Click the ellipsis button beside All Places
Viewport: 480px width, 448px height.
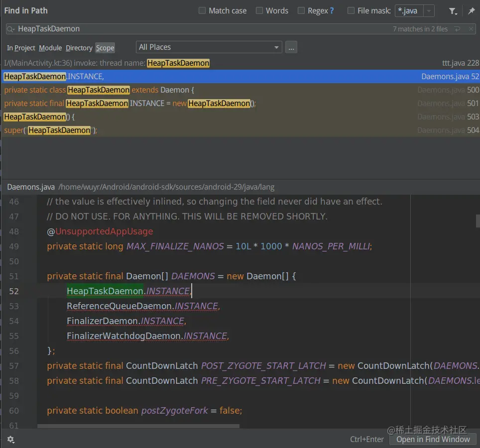pos(291,47)
